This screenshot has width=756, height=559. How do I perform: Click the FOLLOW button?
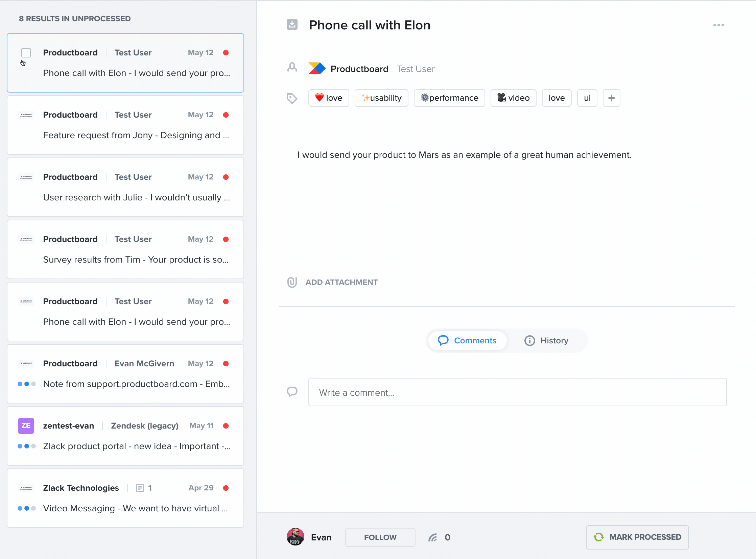[380, 537]
